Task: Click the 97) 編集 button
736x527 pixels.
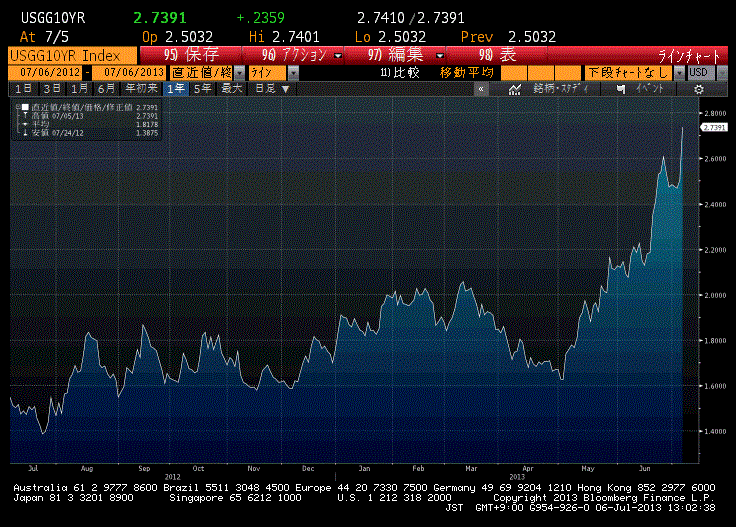Action: [x=395, y=55]
